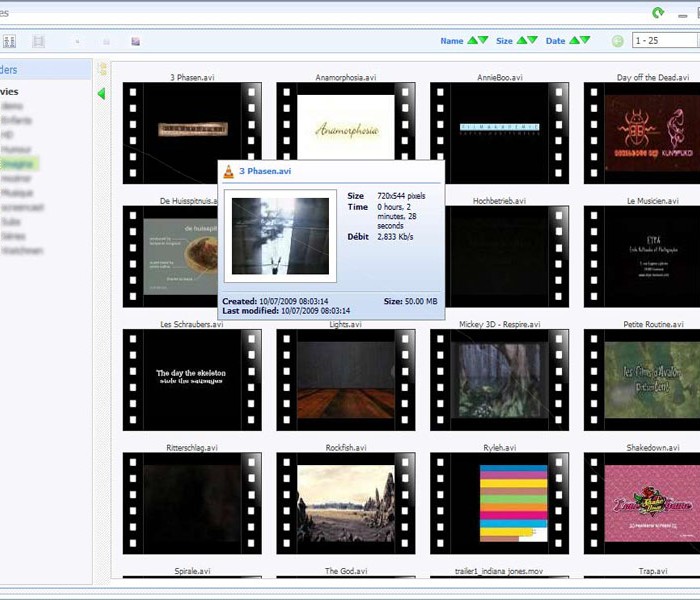This screenshot has height=600, width=700.
Task: Select the Anamorphosia.avi film thumbnail
Action: [346, 121]
